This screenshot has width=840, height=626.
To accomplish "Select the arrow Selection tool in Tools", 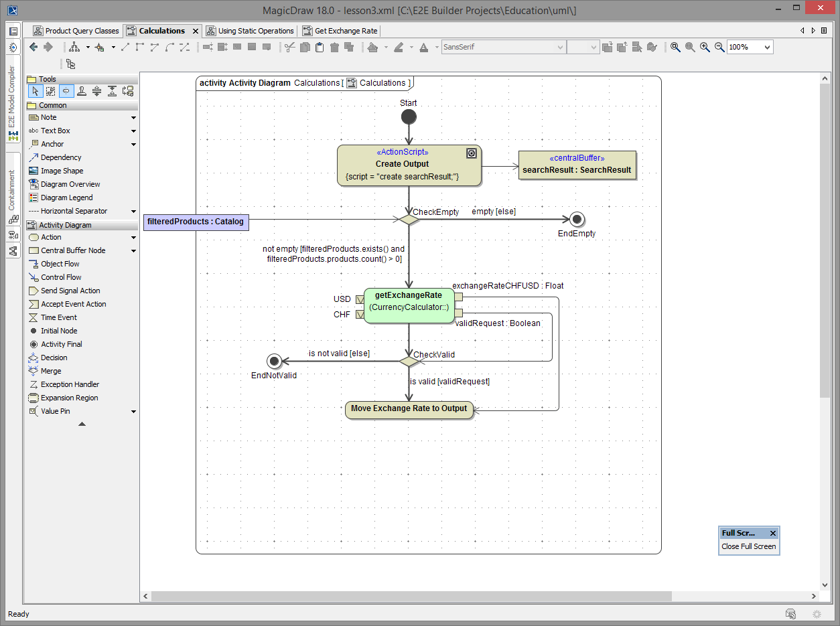I will click(36, 91).
